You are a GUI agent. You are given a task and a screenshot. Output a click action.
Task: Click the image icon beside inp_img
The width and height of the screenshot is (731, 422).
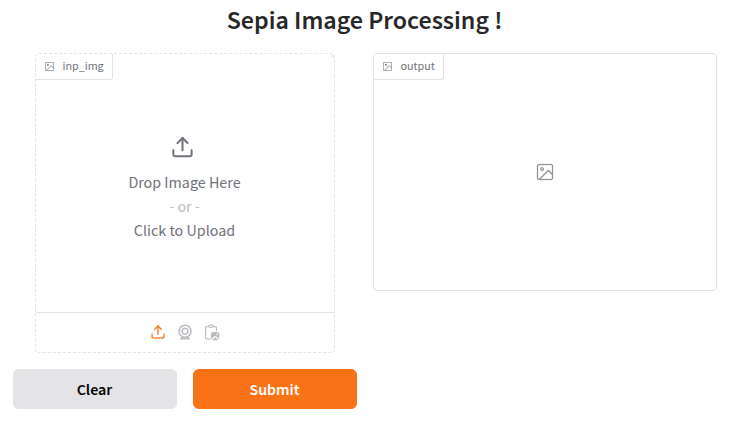49,67
